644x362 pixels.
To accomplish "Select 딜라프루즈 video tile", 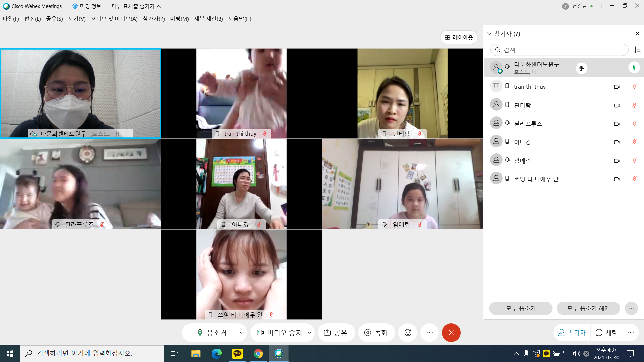I will [x=80, y=184].
